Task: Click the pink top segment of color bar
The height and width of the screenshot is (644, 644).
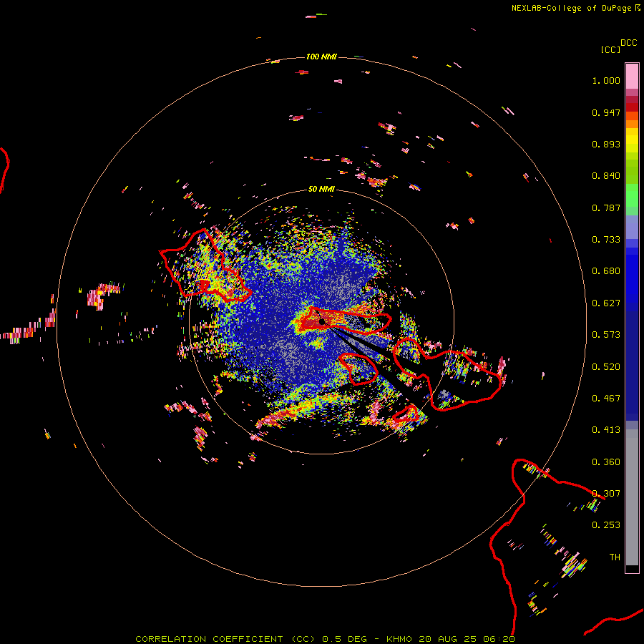Action: [x=632, y=76]
